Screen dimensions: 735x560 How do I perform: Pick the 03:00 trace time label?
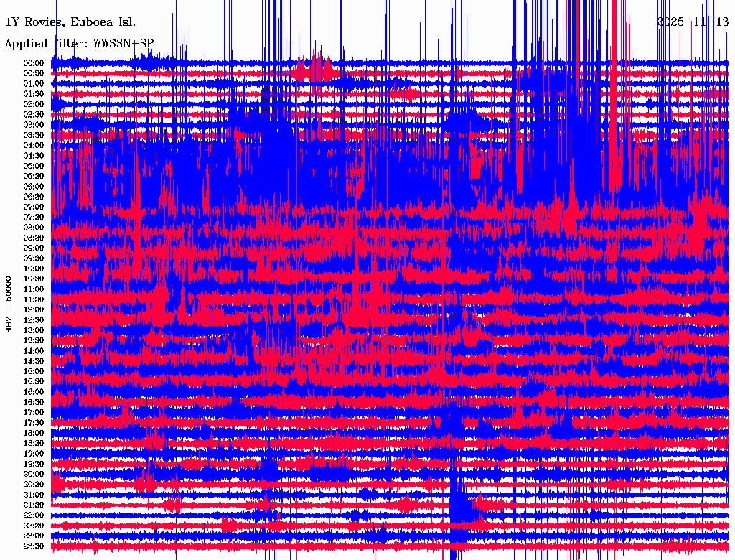click(34, 125)
